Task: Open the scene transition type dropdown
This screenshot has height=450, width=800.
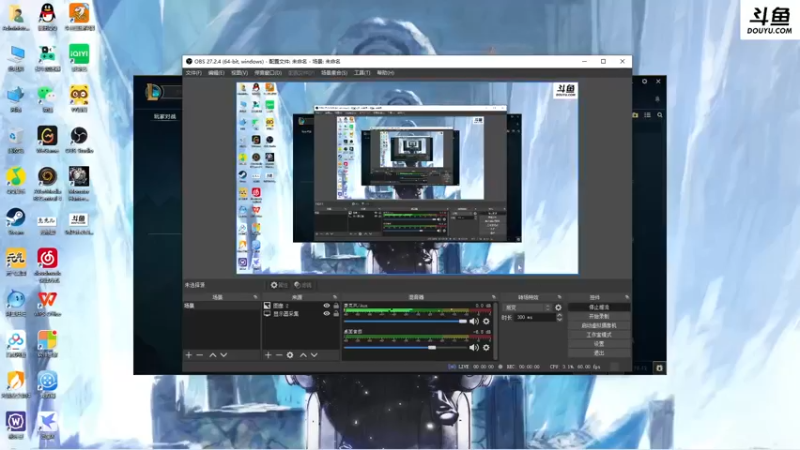Action: pos(527,308)
